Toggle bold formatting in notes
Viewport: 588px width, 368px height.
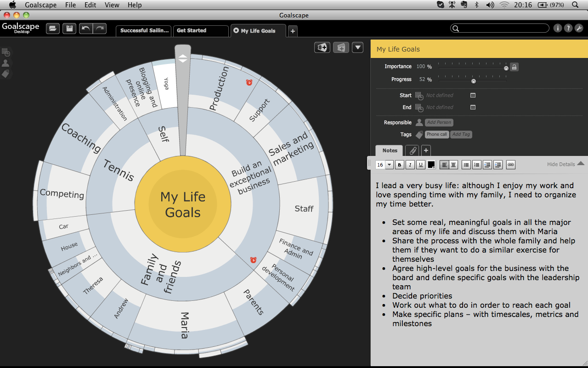point(400,165)
